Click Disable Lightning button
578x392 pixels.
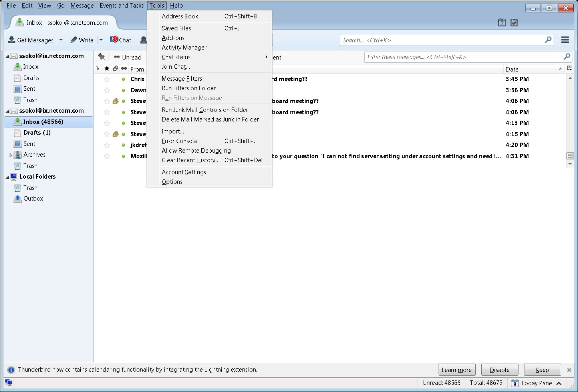pos(500,370)
